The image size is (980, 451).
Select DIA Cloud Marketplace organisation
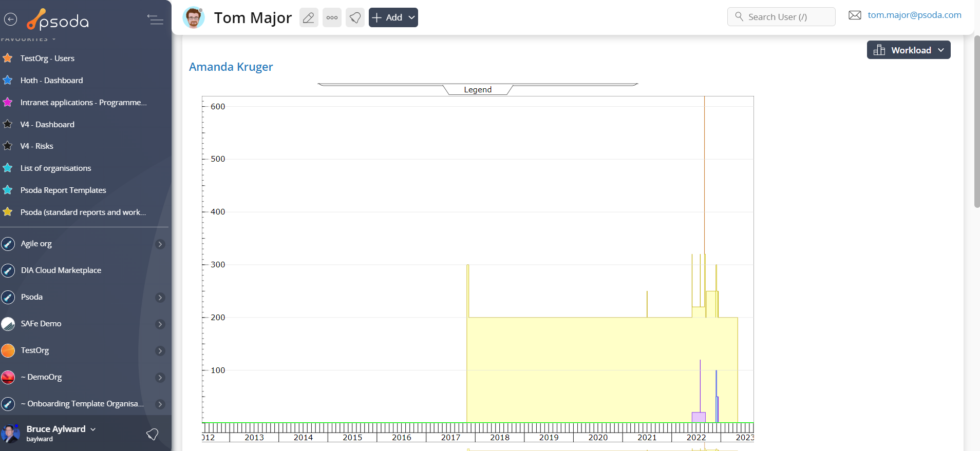[x=61, y=270]
